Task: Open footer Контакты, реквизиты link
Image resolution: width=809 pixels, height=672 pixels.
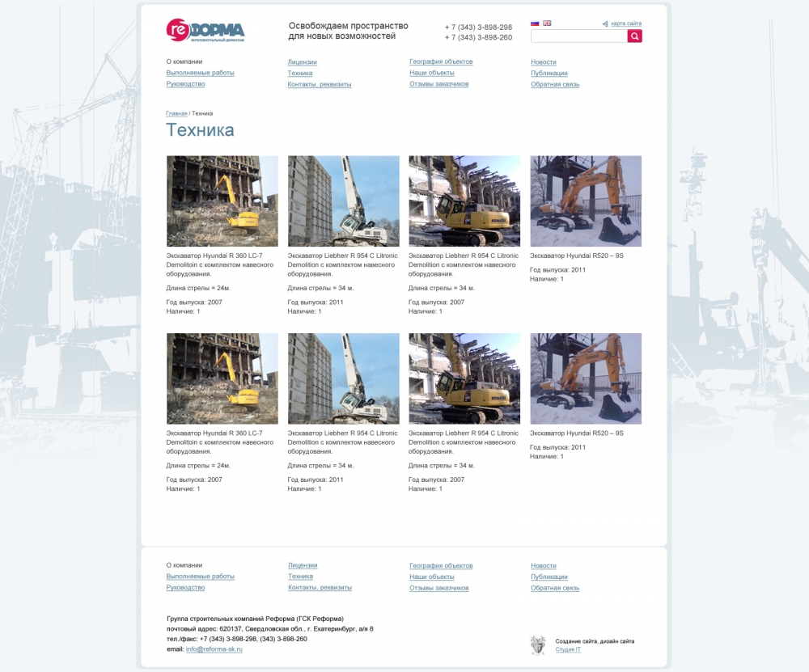Action: [x=320, y=587]
